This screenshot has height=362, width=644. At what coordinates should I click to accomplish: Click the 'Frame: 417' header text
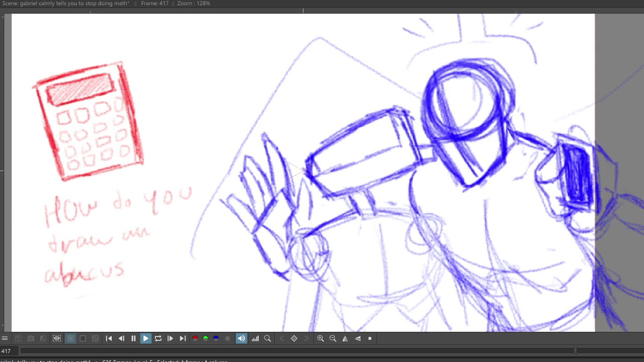(x=155, y=4)
